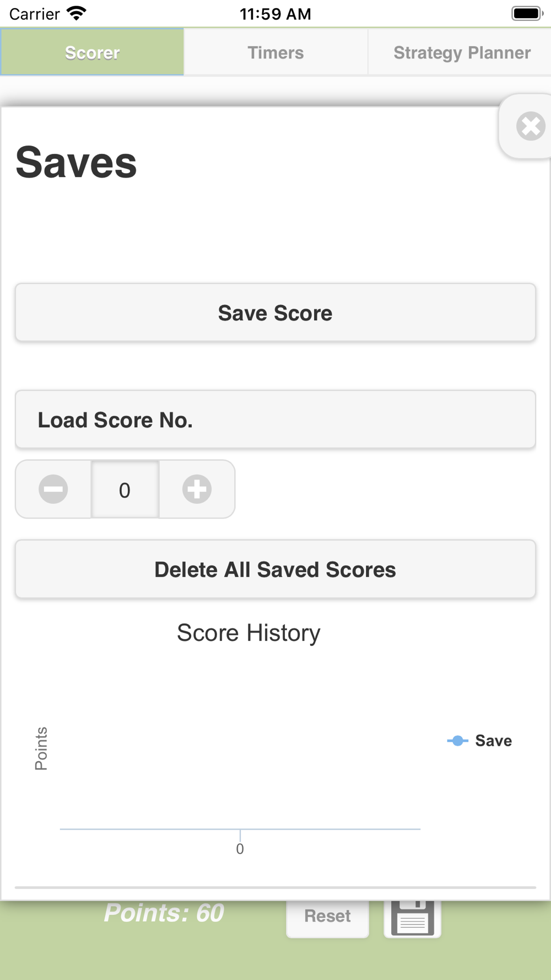Tap the Save Score button
The height and width of the screenshot is (980, 551).
click(275, 313)
